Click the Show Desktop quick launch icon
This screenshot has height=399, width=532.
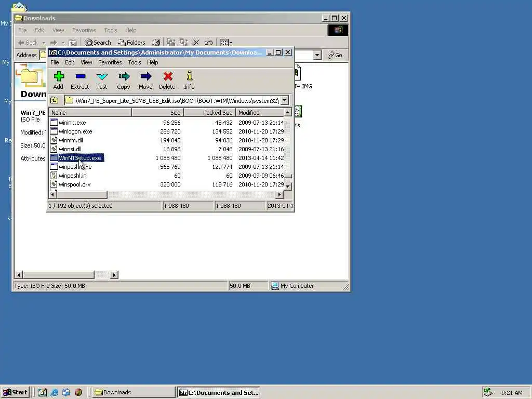(43, 392)
